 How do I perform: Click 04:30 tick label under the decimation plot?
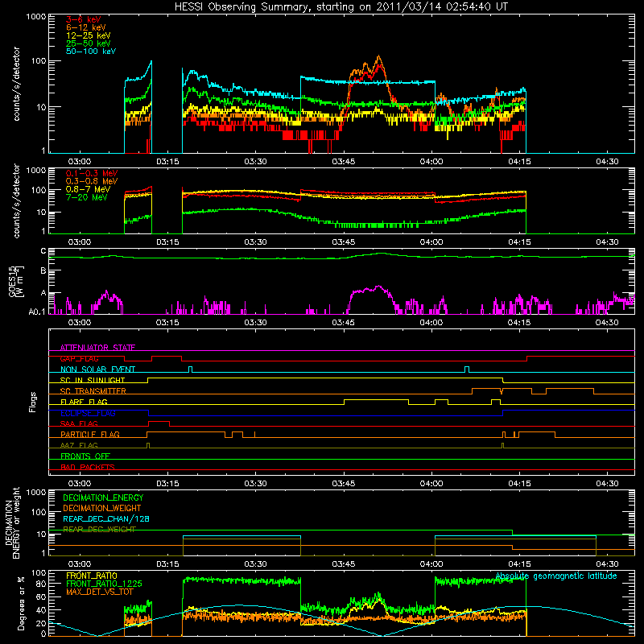pyautogui.click(x=607, y=564)
